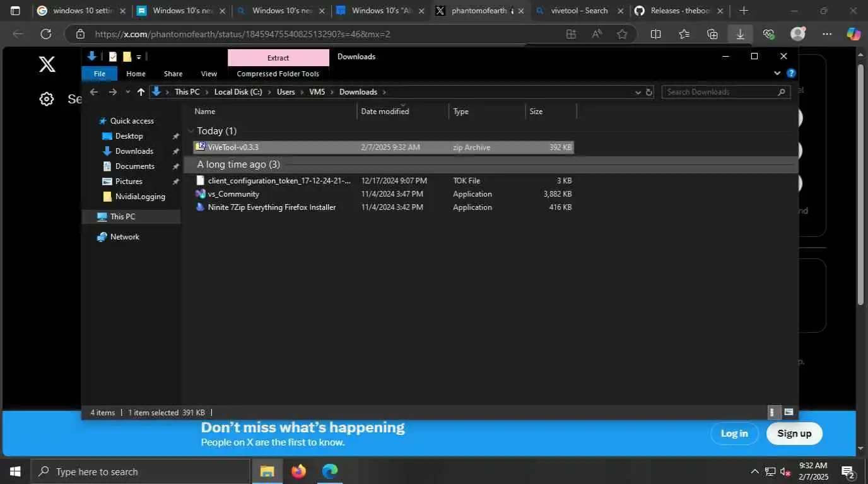Reload the page in Edge

coord(45,34)
